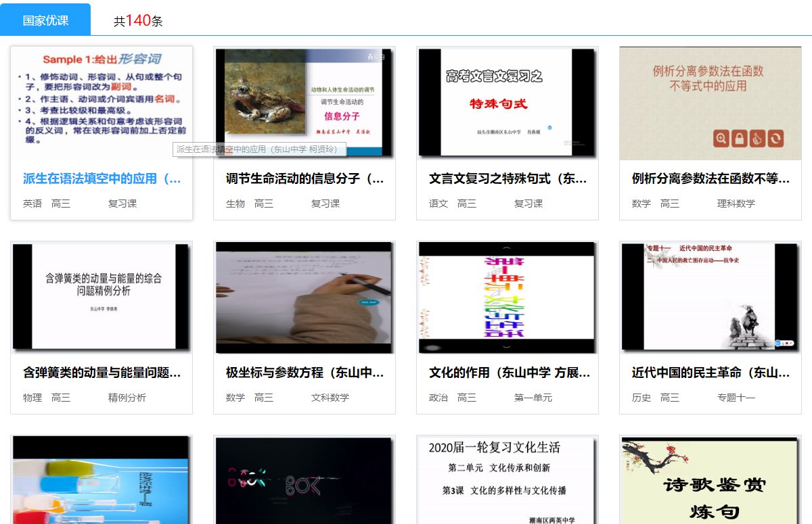Click the 近代中国的民主革命 course title
Viewport: 812px width, 524px height.
[x=710, y=373]
